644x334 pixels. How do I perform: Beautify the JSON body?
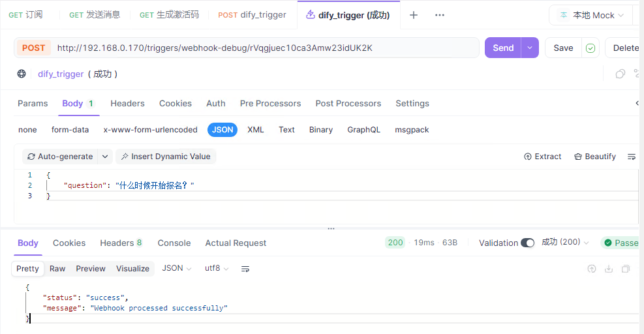[x=594, y=157]
